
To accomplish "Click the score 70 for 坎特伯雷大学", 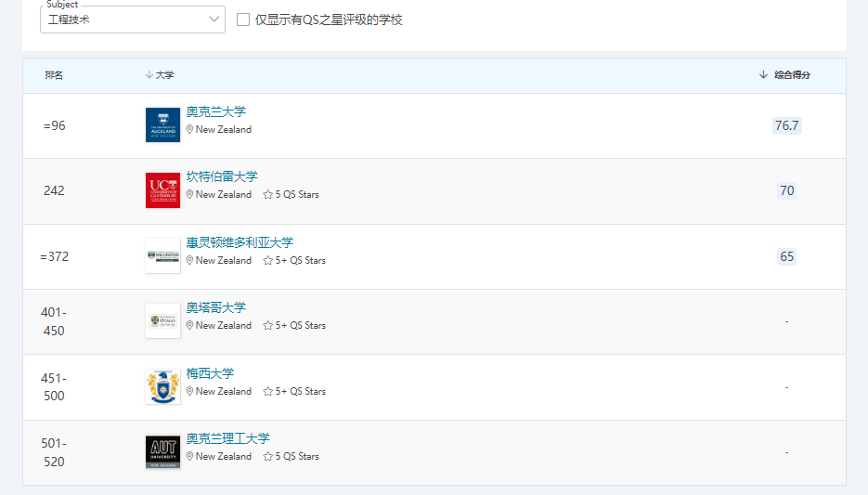I will pos(786,191).
